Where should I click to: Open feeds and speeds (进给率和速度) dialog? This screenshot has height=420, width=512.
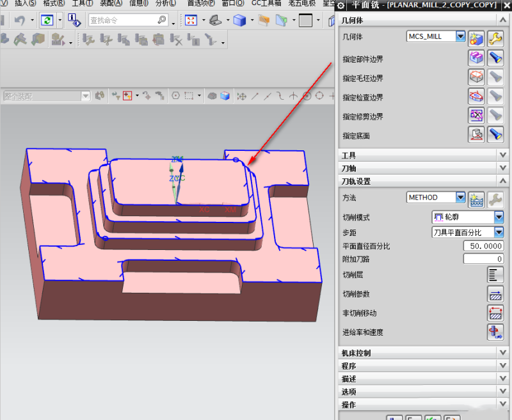tap(495, 332)
